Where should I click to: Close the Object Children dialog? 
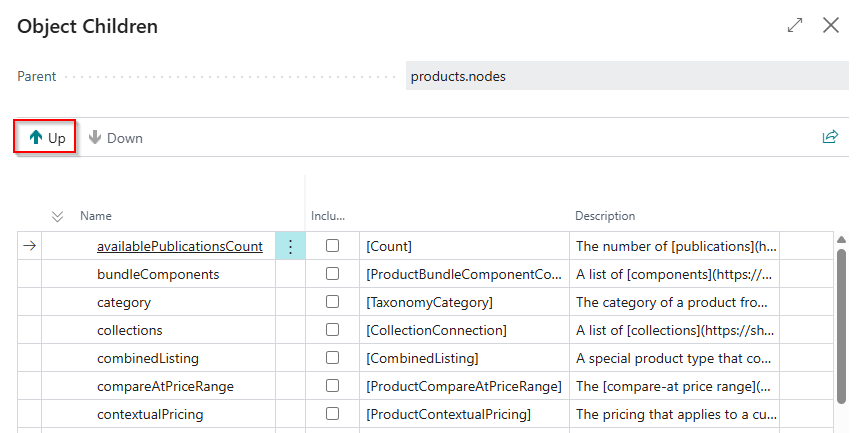click(x=831, y=25)
